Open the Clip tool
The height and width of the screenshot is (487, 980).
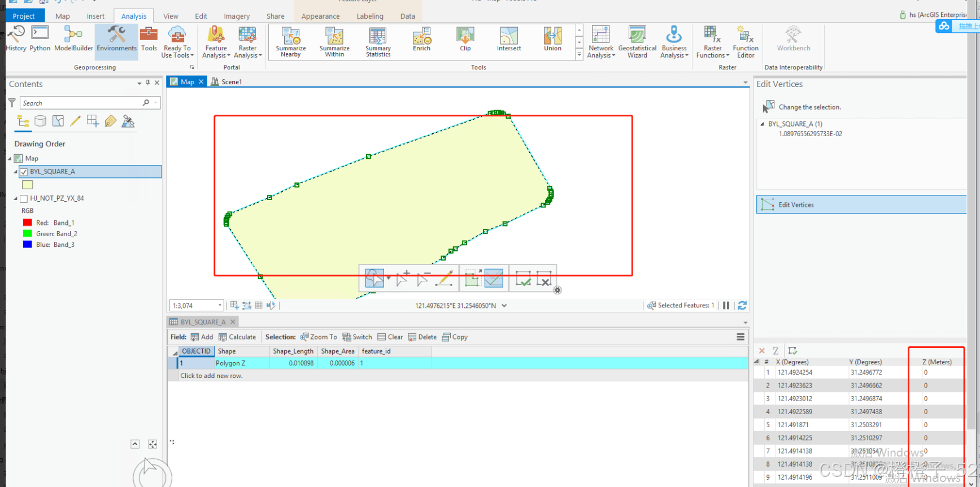pyautogui.click(x=465, y=40)
